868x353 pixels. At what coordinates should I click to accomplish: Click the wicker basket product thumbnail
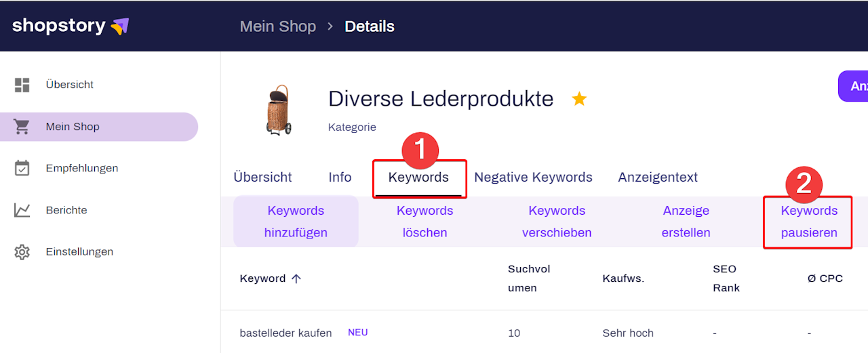click(278, 109)
